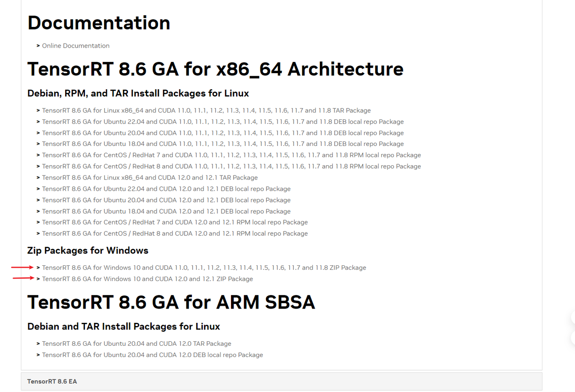Open ARM SBSA Ubuntu 20.04 CUDA 12.0 TAR Package

137,344
